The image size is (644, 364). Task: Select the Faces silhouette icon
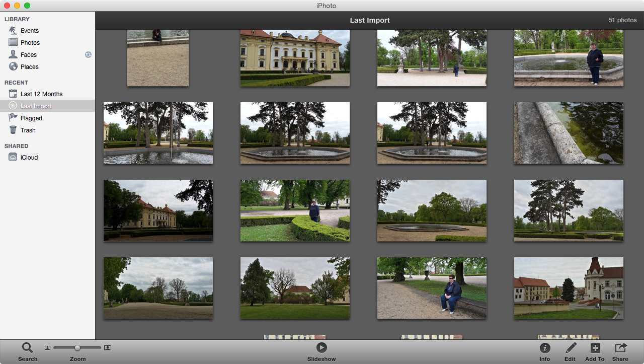click(x=13, y=54)
